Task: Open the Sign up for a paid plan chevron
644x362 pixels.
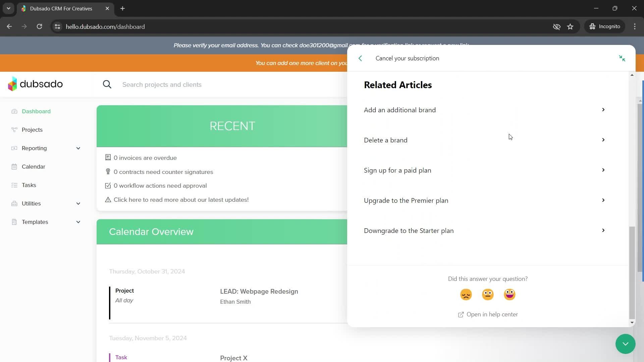Action: (x=603, y=170)
